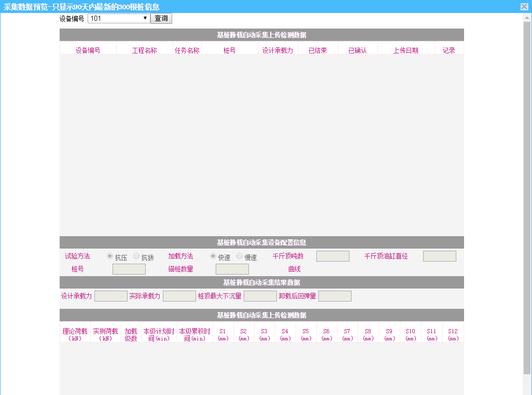This screenshot has width=532, height=395.
Task: Click the 记录 column header
Action: tap(449, 50)
